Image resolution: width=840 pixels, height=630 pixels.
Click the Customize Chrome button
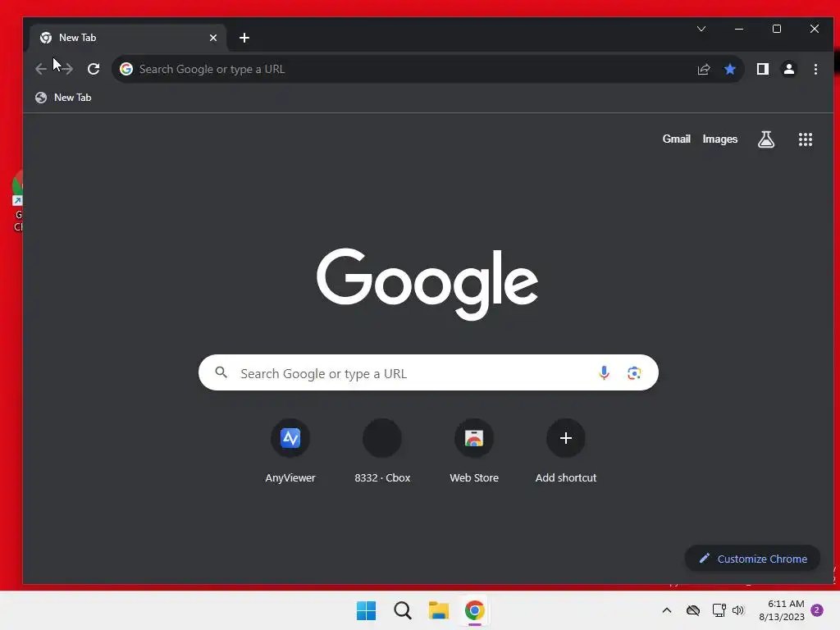[753, 559]
